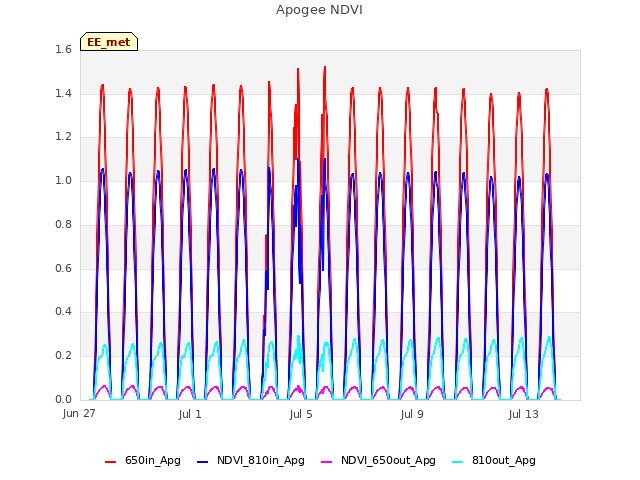Select the NDVI_650out_Apg legend entry

(378, 461)
